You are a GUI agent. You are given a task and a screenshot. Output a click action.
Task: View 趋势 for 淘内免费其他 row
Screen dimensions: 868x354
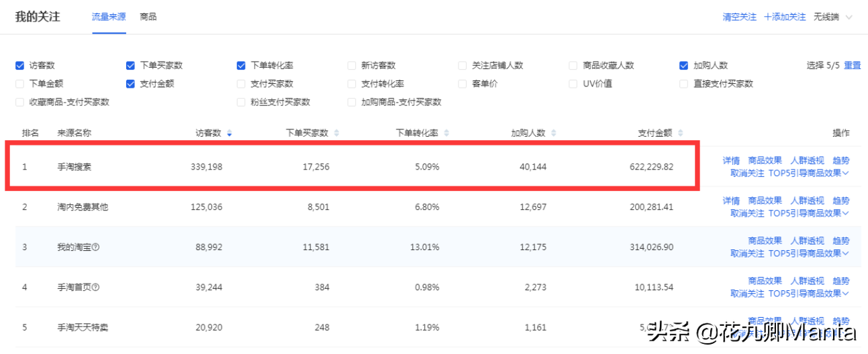pos(841,200)
